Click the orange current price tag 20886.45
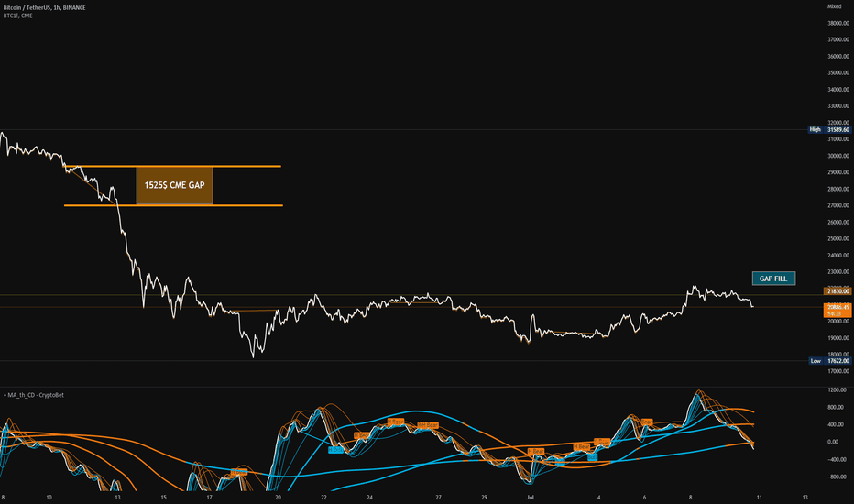This screenshot has height=504, width=854. click(838, 310)
